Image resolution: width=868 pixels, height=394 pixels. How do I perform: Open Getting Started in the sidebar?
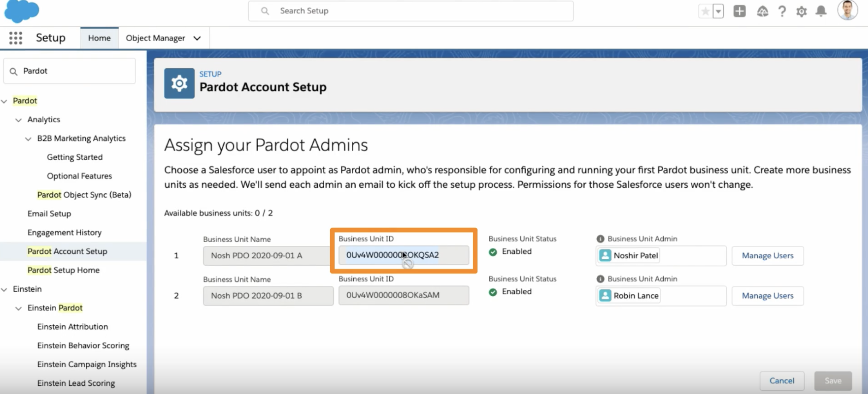click(75, 157)
